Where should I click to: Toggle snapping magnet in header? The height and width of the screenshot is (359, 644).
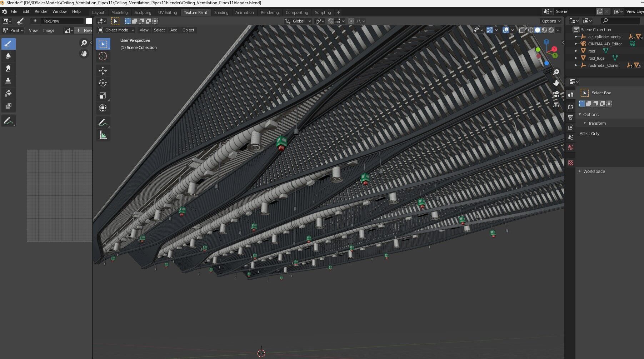click(331, 21)
